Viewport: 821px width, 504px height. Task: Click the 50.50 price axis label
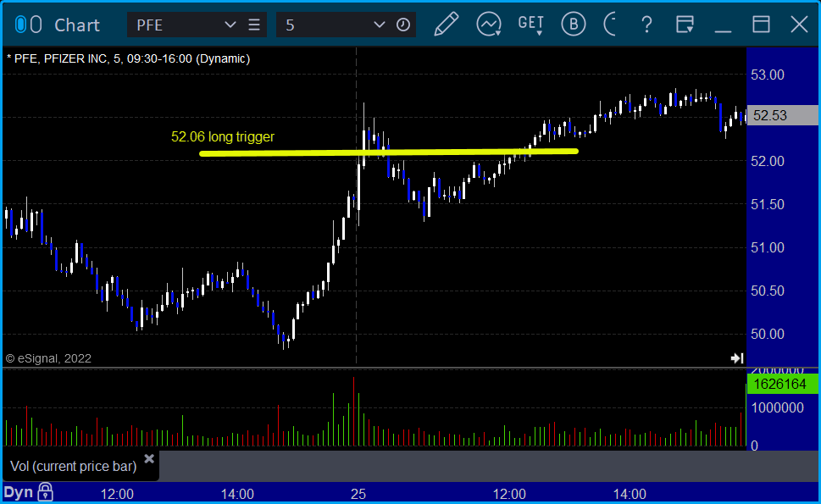click(768, 291)
